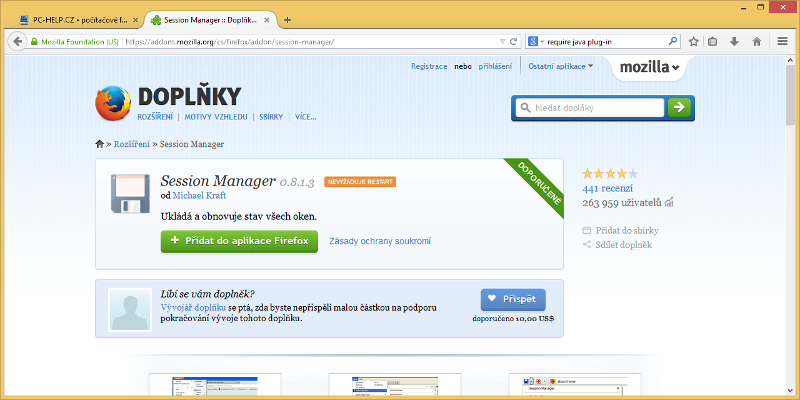Click the browser back arrow button
Viewport: 800px width, 400px height.
(16, 42)
